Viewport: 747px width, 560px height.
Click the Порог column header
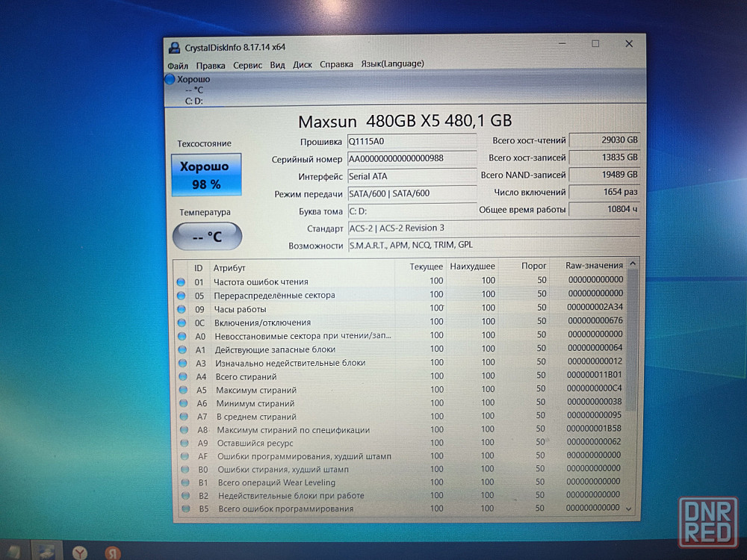533,266
